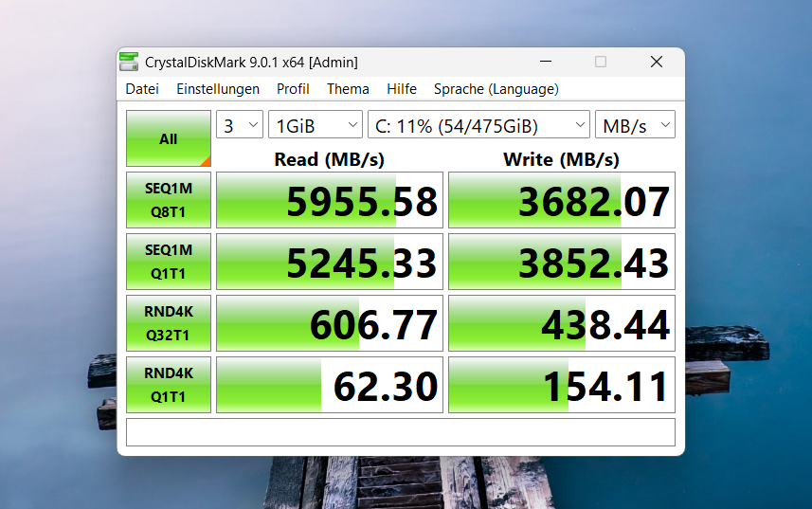
Task: Run the RND4K Q32T1 test
Action: [169, 323]
